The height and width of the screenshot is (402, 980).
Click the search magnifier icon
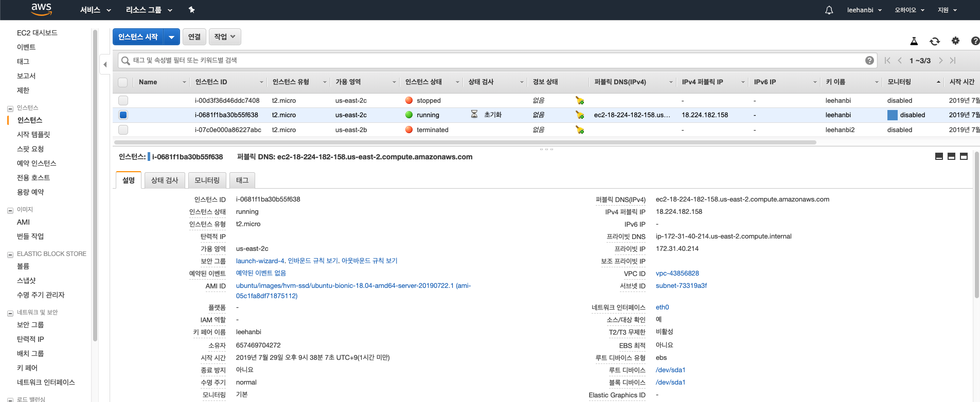click(126, 61)
